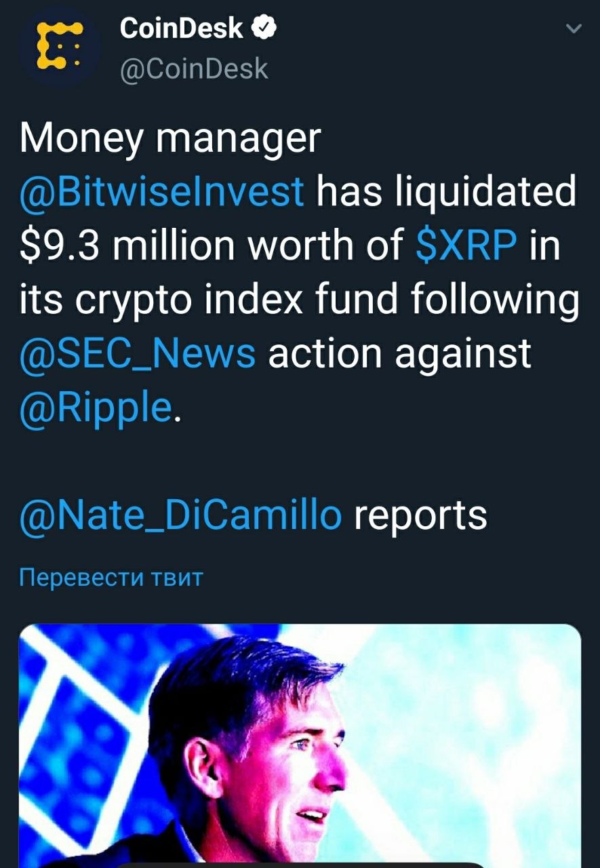
Task: Tap the word 'reports' after Nate_DiCamillo
Action: pyautogui.click(x=420, y=517)
